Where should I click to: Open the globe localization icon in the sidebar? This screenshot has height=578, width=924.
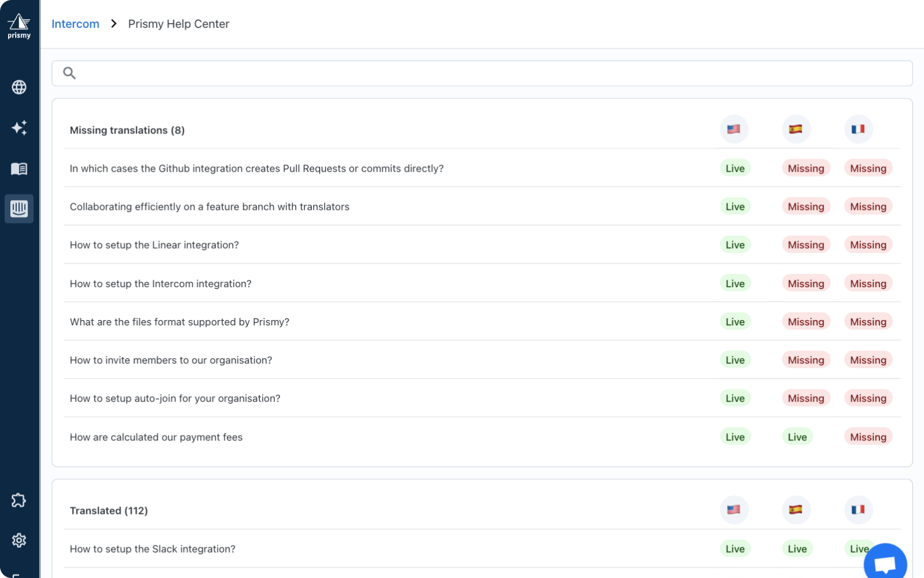tap(19, 87)
